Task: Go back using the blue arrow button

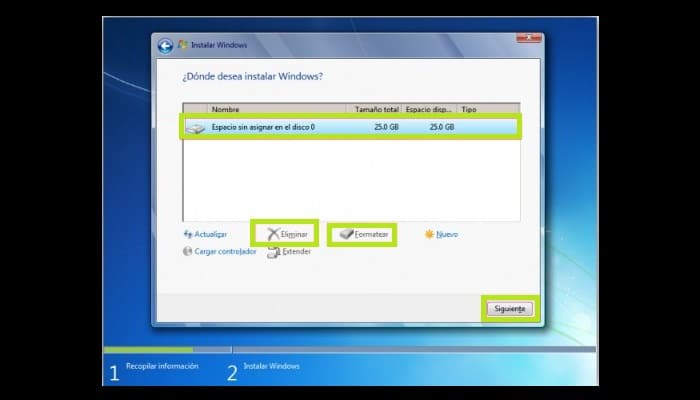Action: pos(165,46)
